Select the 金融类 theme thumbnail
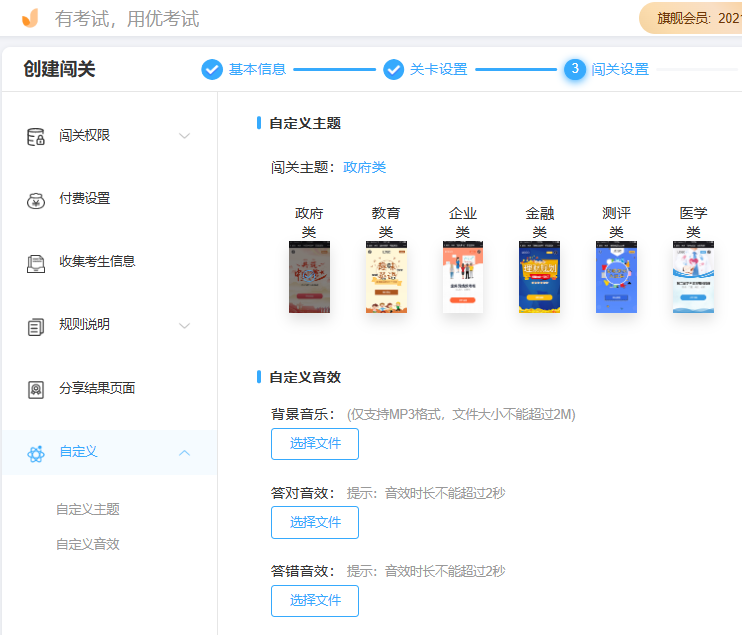 [x=539, y=277]
